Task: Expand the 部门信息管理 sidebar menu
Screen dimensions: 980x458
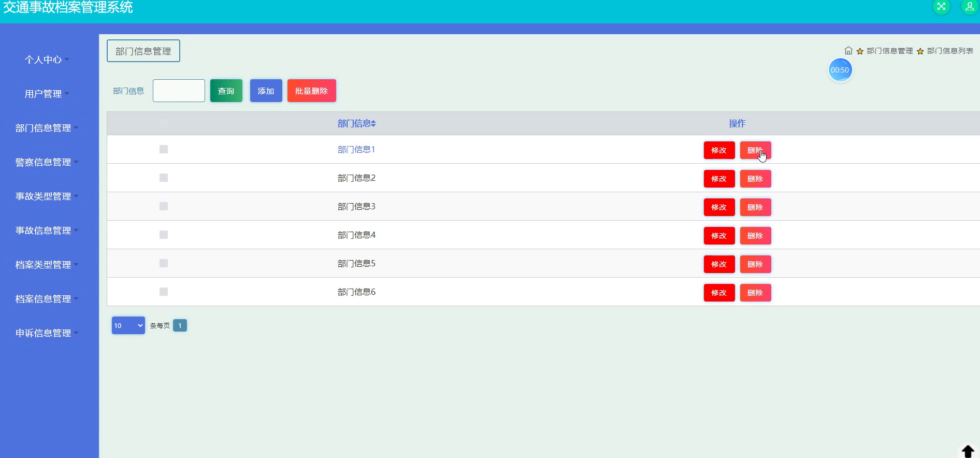Action: (47, 128)
